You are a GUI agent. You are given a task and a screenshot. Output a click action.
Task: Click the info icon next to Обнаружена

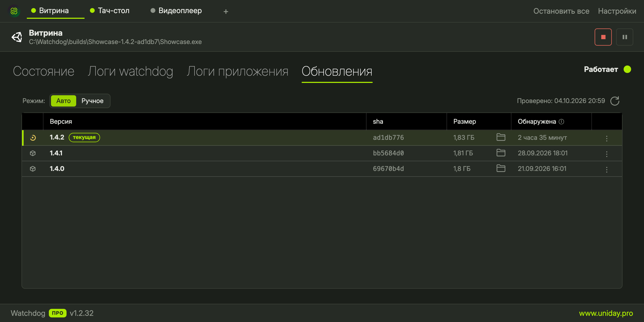pos(561,122)
